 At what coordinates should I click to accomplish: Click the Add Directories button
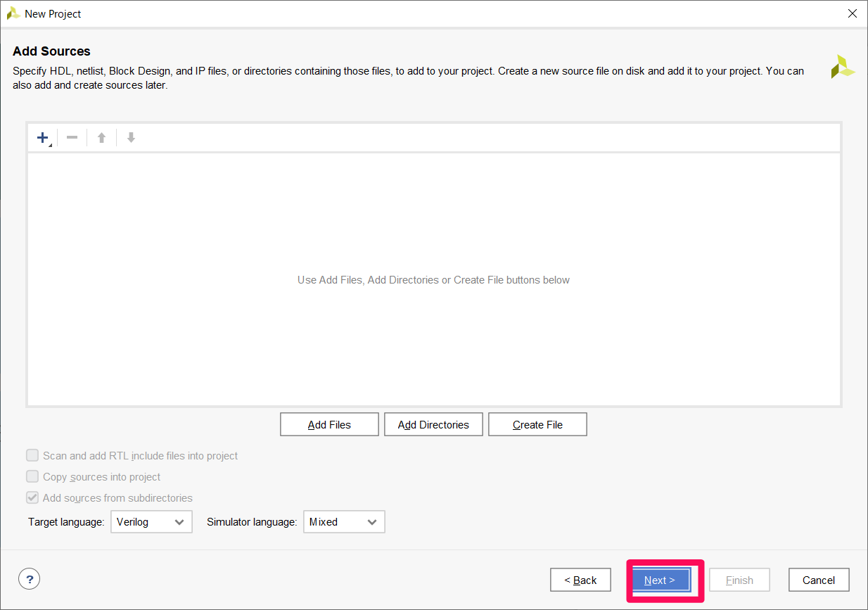(433, 424)
